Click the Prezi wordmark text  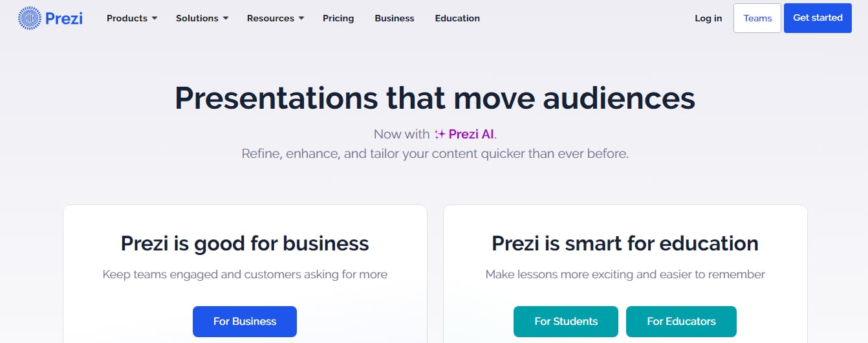point(64,18)
